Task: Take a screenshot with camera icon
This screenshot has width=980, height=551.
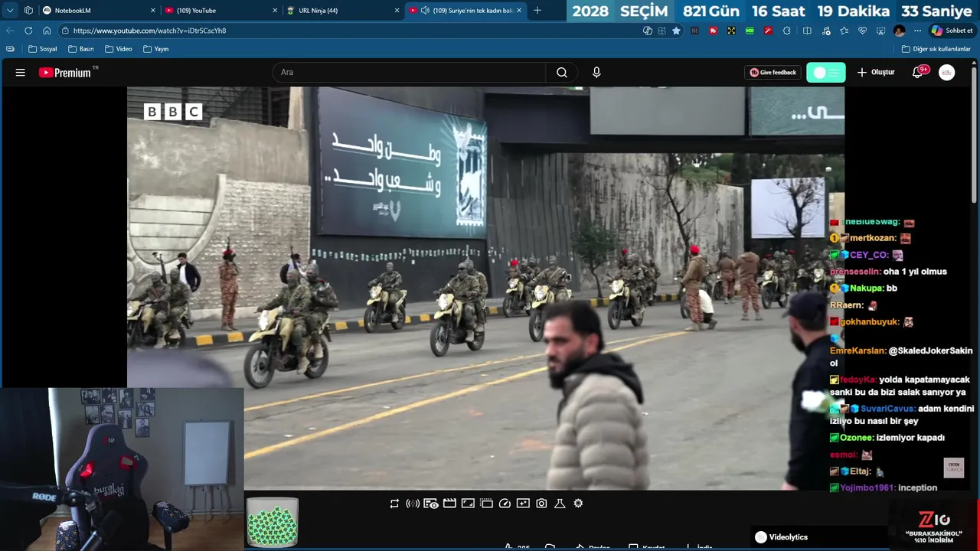Action: [x=541, y=504]
